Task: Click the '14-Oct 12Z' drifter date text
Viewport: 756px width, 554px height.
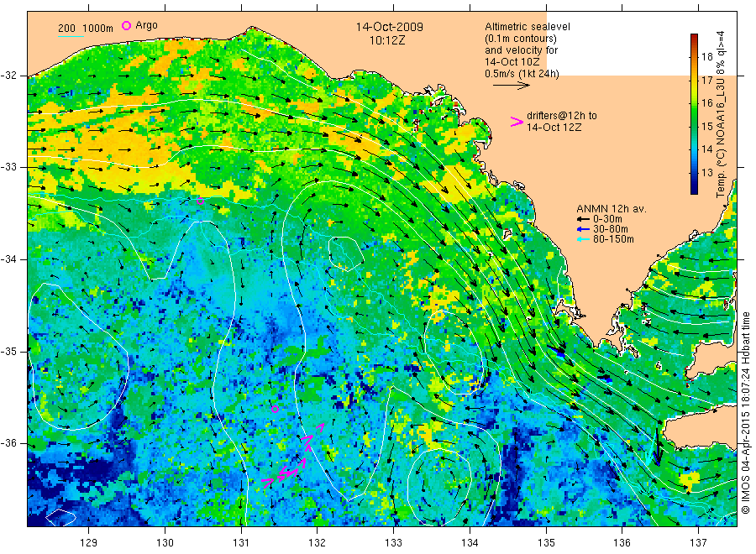Action: click(554, 128)
